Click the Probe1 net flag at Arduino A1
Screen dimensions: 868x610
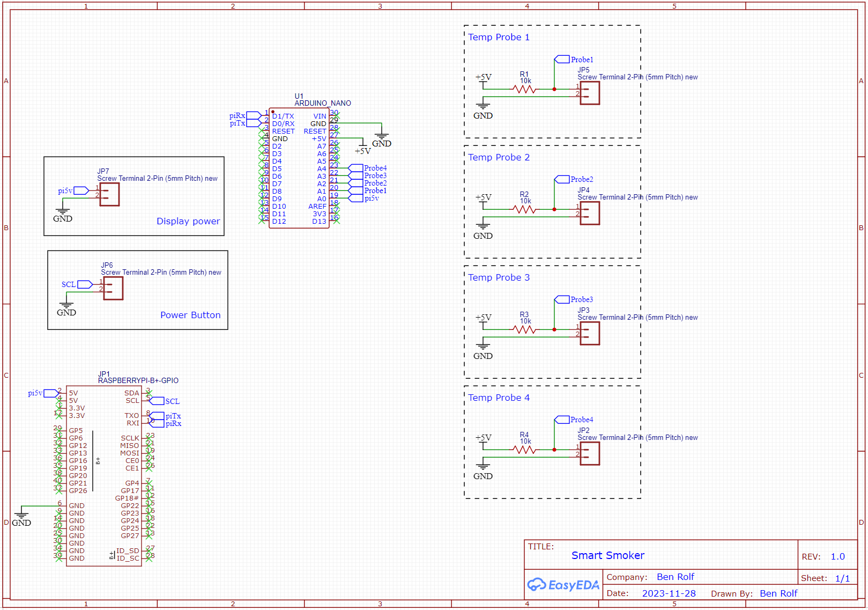coord(368,190)
